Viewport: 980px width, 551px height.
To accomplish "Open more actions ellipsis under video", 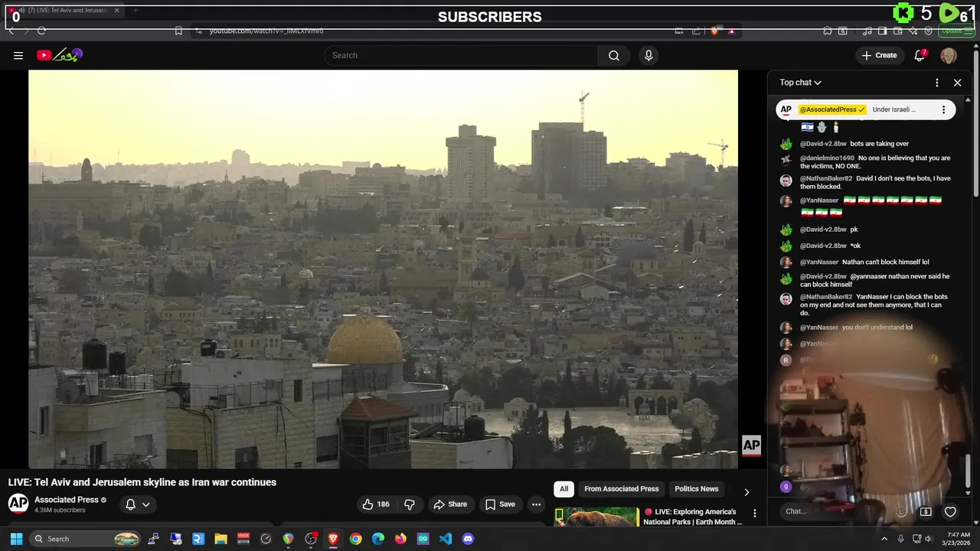I will pyautogui.click(x=536, y=504).
